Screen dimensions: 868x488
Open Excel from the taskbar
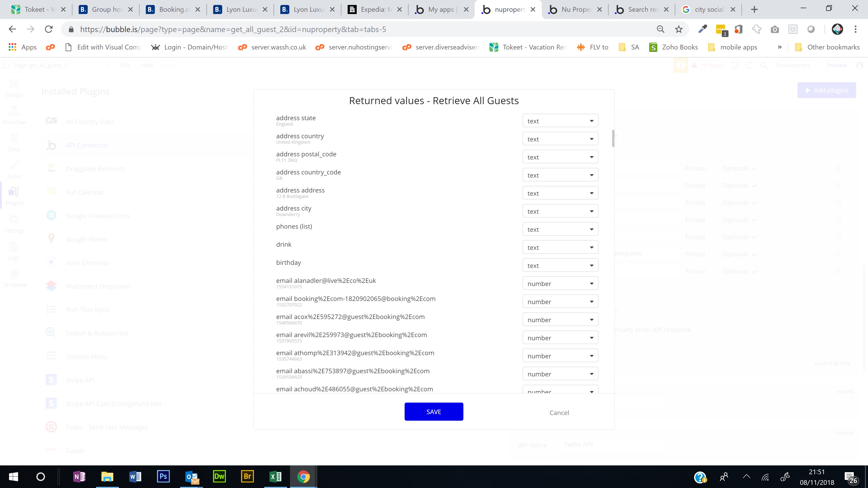pyautogui.click(x=275, y=476)
